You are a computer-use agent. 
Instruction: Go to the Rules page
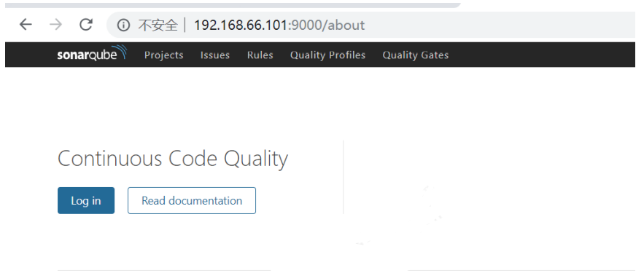[260, 55]
